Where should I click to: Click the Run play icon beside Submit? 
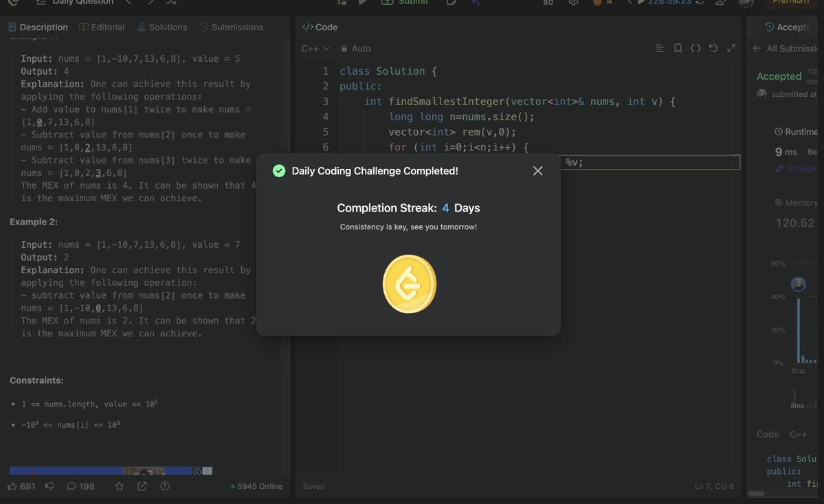[363, 3]
